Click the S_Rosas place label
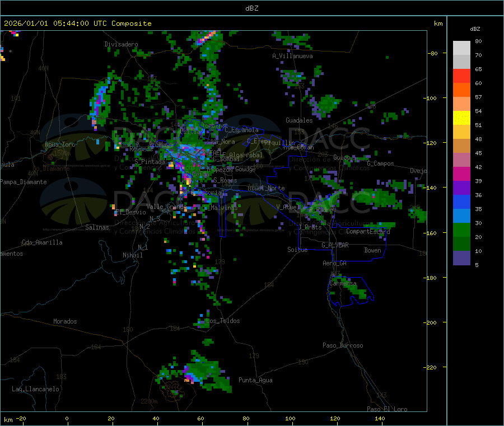 [x=225, y=180]
